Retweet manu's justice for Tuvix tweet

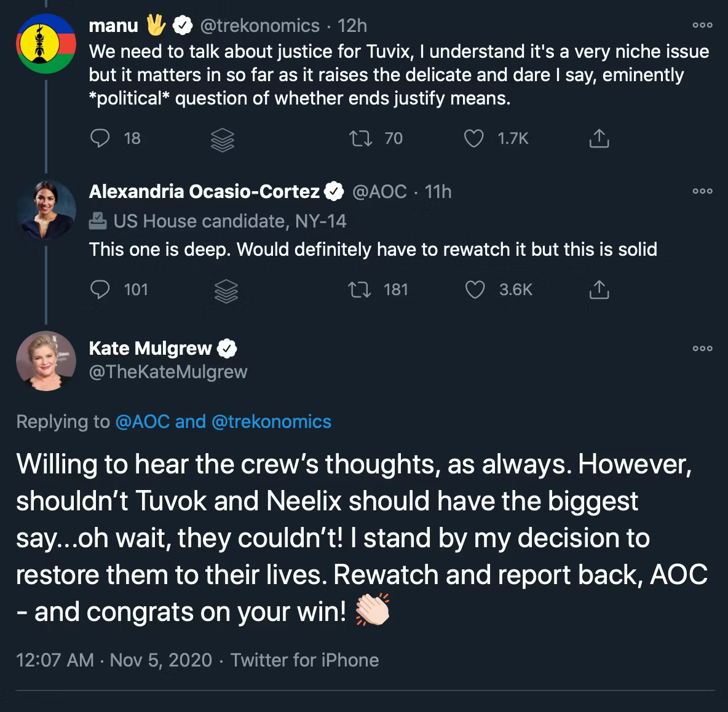tap(360, 139)
